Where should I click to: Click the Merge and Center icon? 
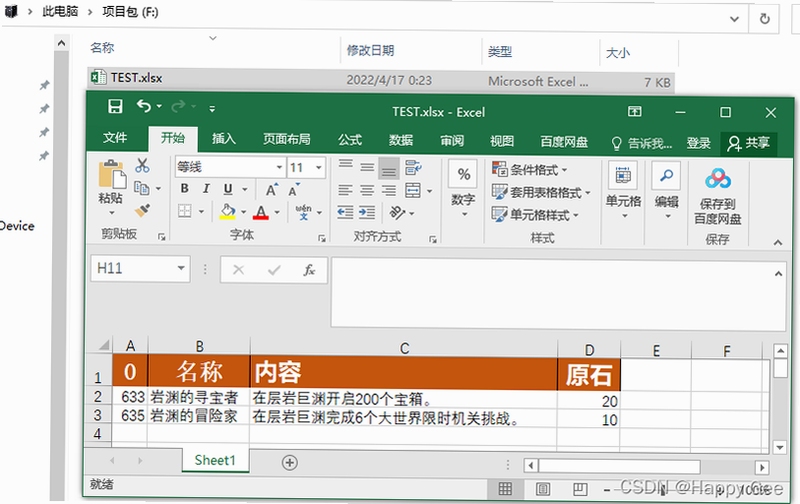[x=413, y=191]
